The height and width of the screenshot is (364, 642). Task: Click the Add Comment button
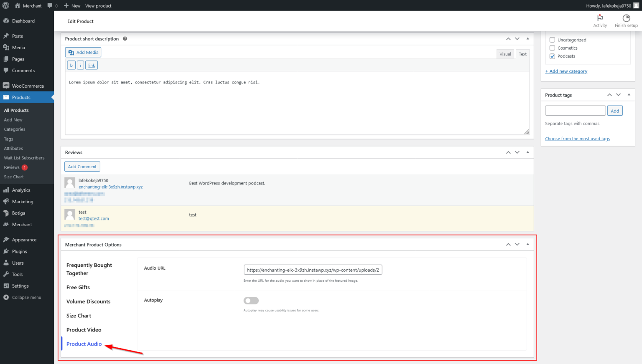[x=82, y=167]
